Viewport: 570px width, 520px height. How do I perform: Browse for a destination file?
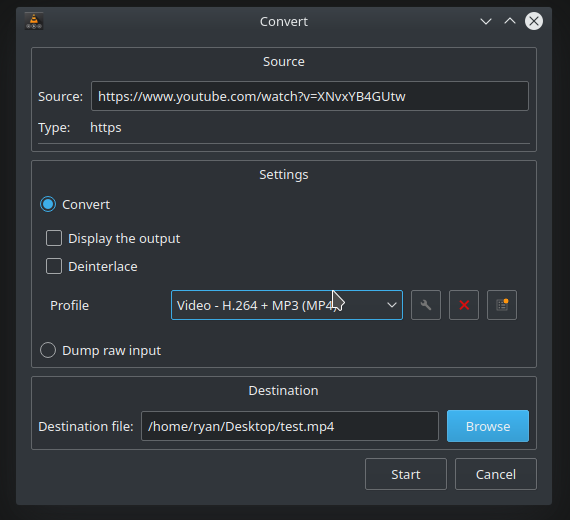point(488,426)
